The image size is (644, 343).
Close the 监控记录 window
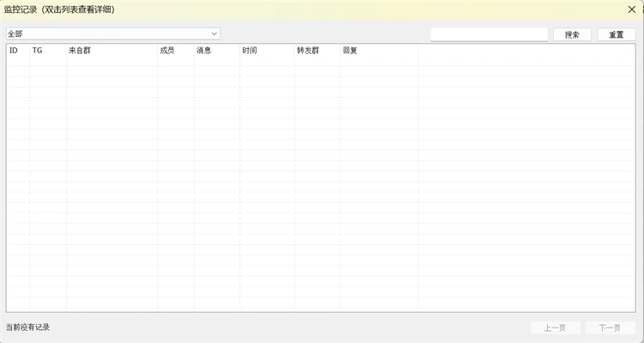(x=632, y=9)
